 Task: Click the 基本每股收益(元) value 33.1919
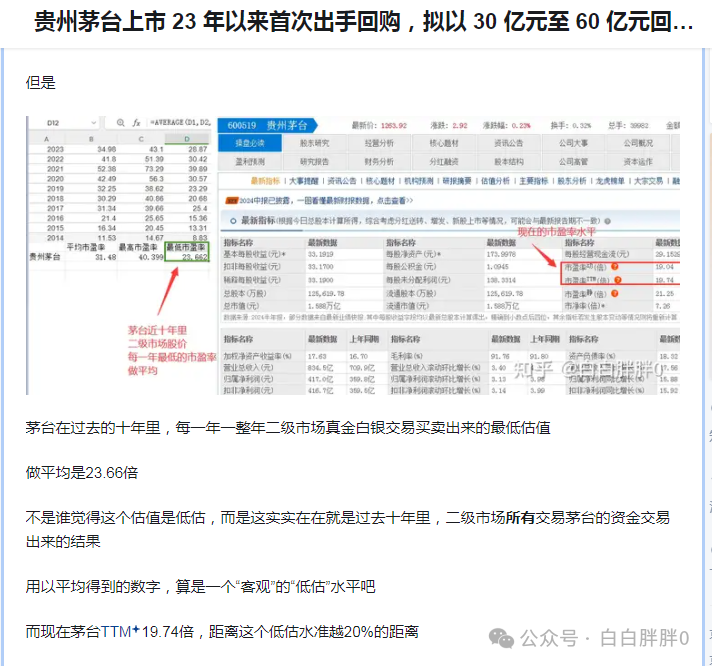(x=321, y=254)
